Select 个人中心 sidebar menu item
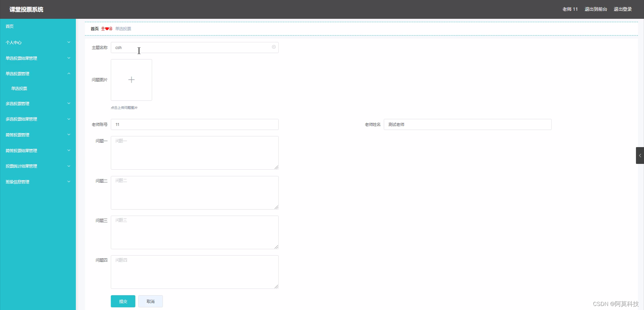The image size is (644, 310). [38, 42]
